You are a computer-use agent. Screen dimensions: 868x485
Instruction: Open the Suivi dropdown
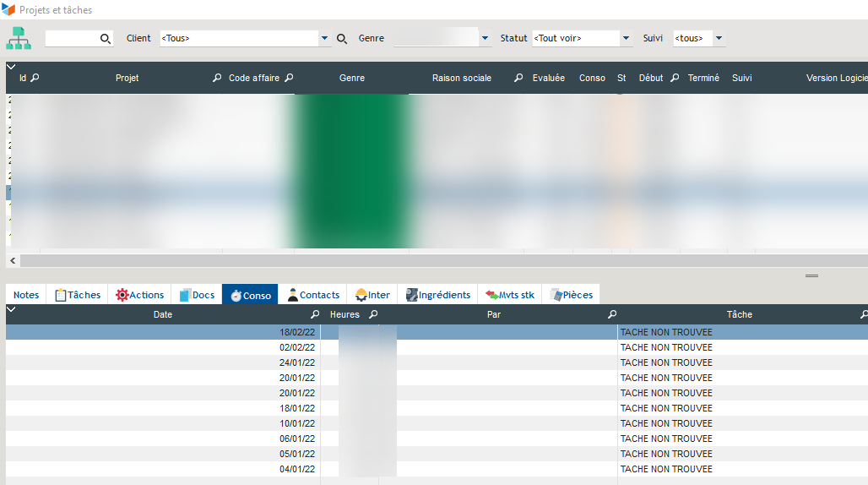719,39
